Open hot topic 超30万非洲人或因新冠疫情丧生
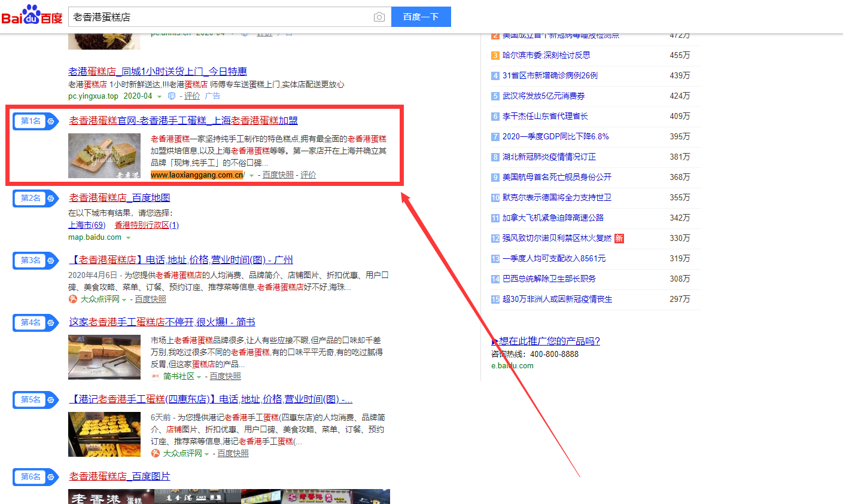The image size is (843, 504). (x=558, y=299)
